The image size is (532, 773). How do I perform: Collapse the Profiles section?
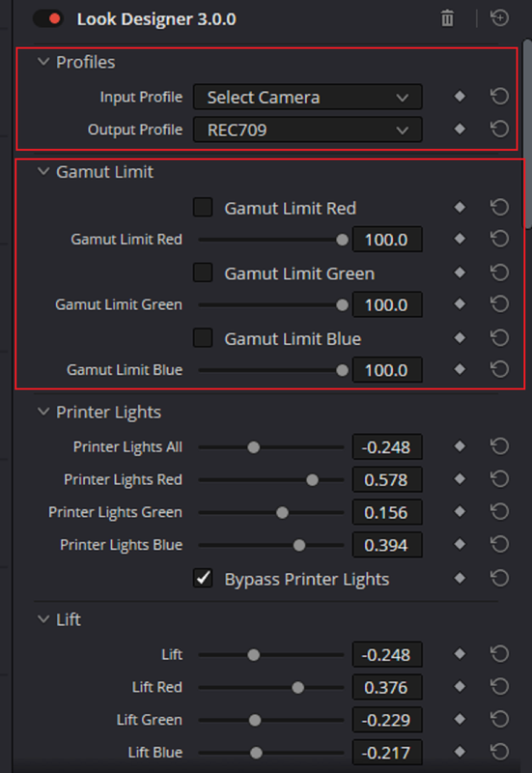click(x=43, y=62)
